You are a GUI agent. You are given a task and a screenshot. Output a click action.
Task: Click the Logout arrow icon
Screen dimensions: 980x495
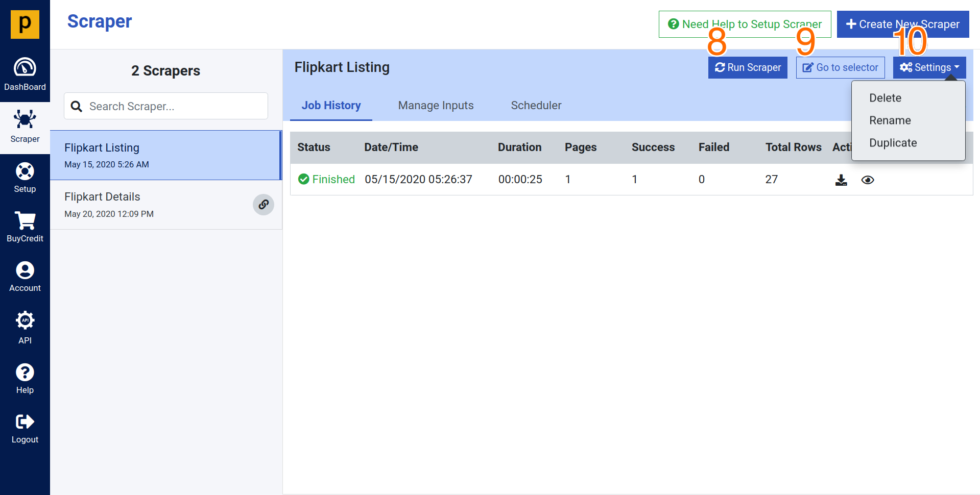pyautogui.click(x=25, y=422)
